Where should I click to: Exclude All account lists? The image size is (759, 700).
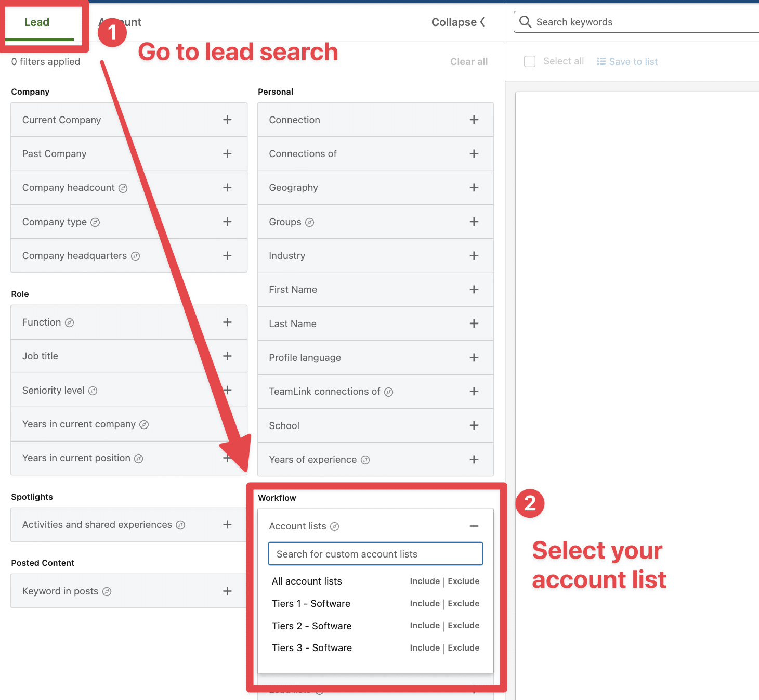pyautogui.click(x=464, y=581)
